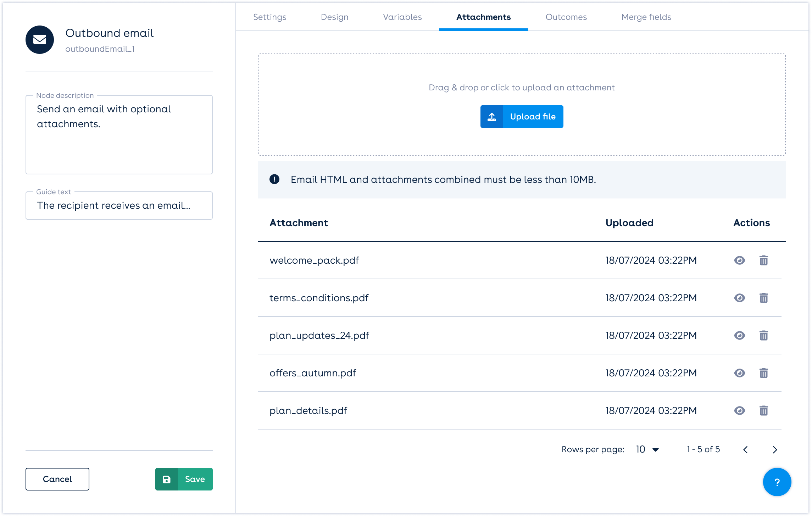This screenshot has width=812, height=516.
Task: Click trash icon for plan_updates_24.pdf
Action: [763, 336]
